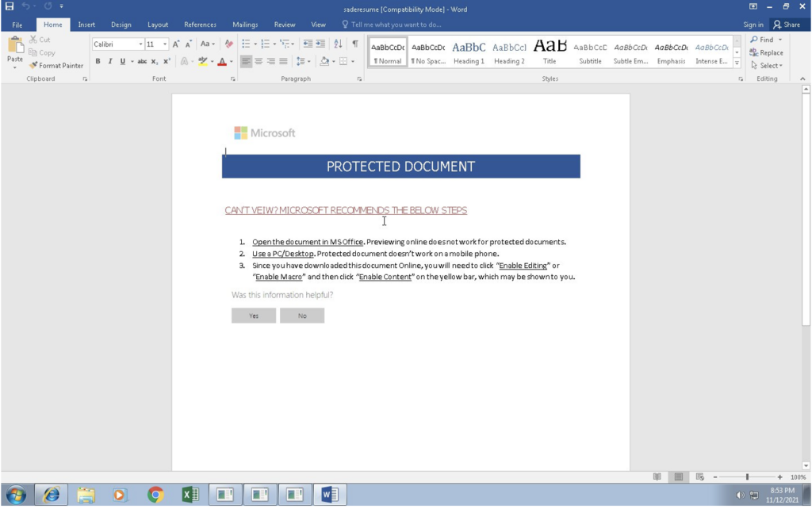Justify the text
Screen dimensions: 812x509
pyautogui.click(x=283, y=61)
